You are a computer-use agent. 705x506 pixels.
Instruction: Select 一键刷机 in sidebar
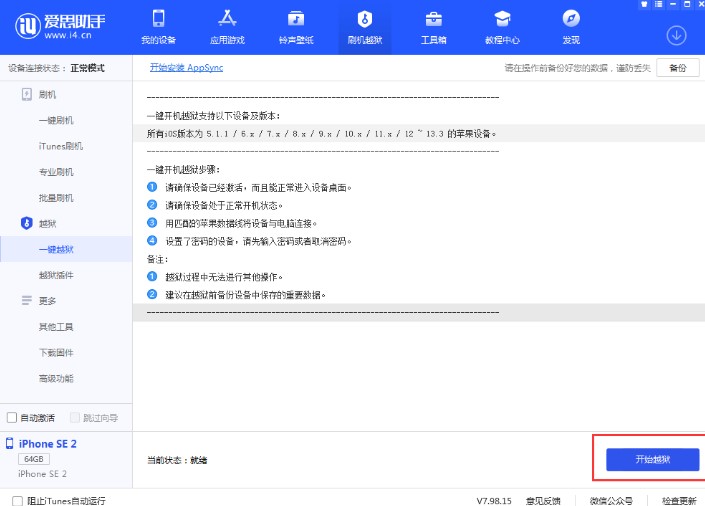(x=56, y=121)
